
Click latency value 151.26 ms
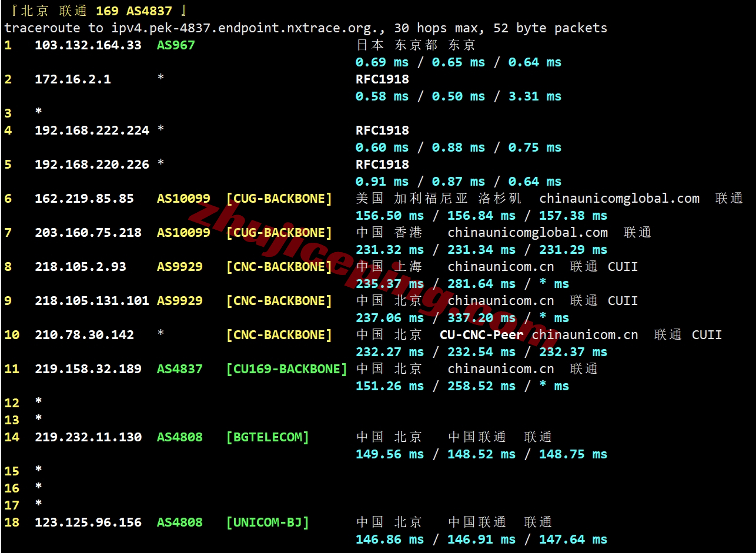pos(390,386)
